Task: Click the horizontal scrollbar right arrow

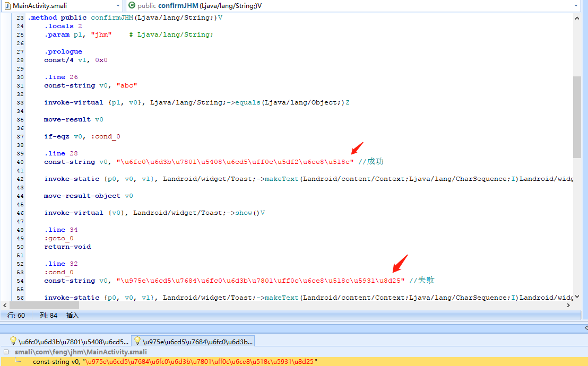Action: 568,305
